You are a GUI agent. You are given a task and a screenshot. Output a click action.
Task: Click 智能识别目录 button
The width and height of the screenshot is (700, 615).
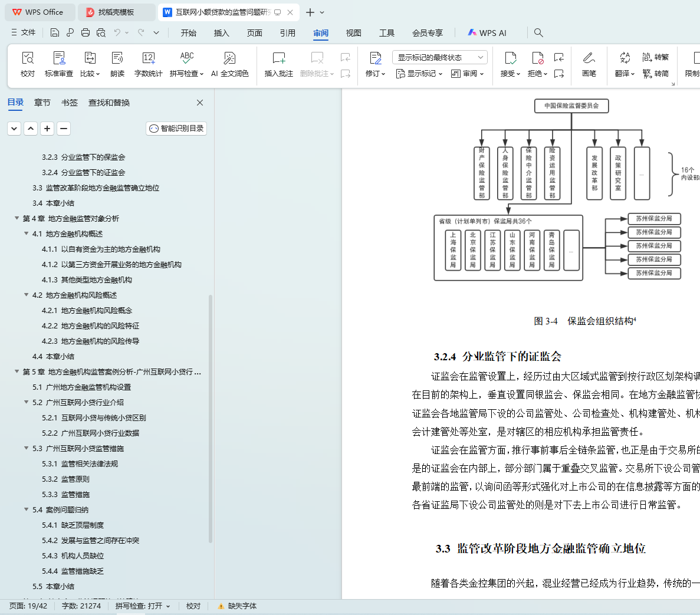click(176, 129)
